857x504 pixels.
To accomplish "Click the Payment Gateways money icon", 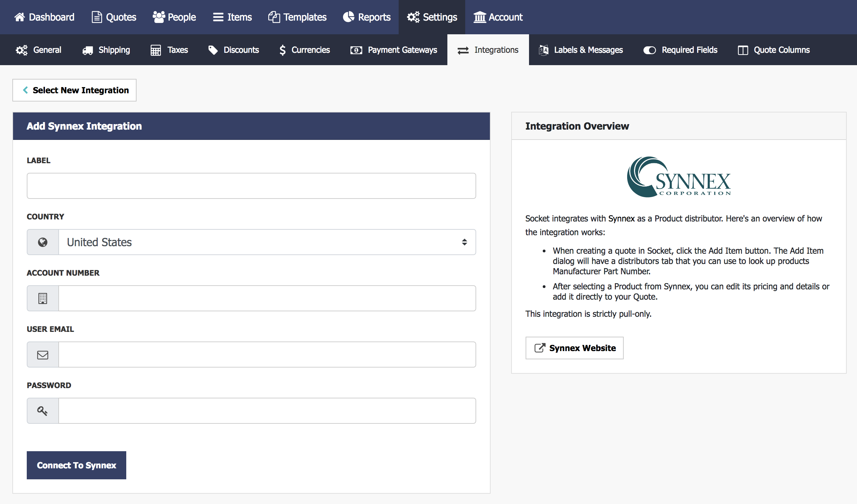I will [x=356, y=50].
